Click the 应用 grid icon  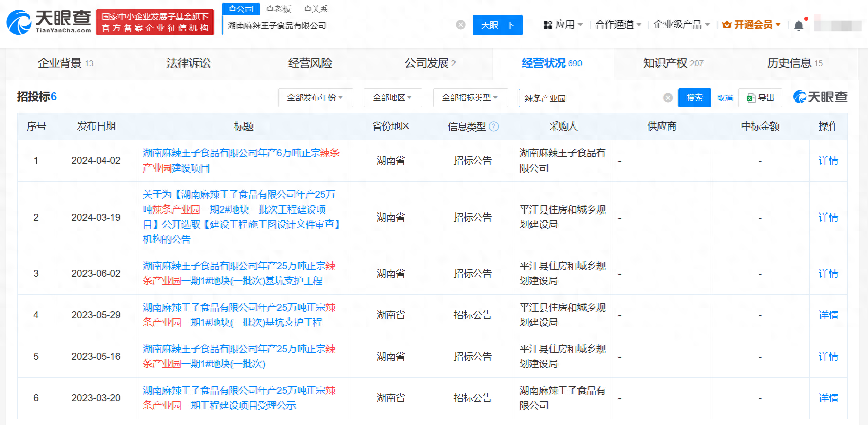point(548,25)
